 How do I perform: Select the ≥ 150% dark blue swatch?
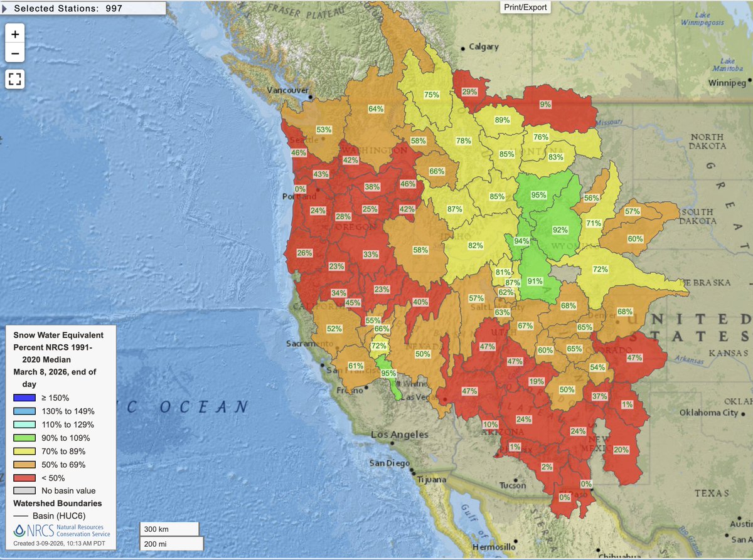pyautogui.click(x=24, y=398)
